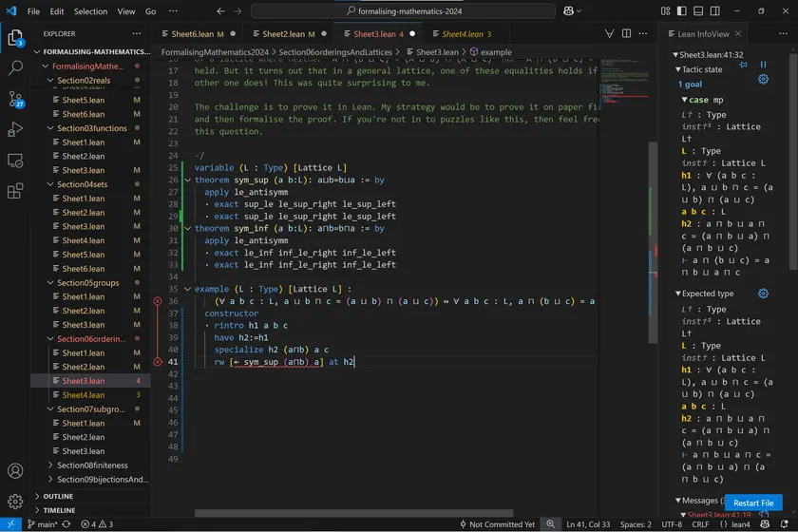Viewport: 798px width, 532px height.
Task: Open the Selection menu
Action: 91,11
